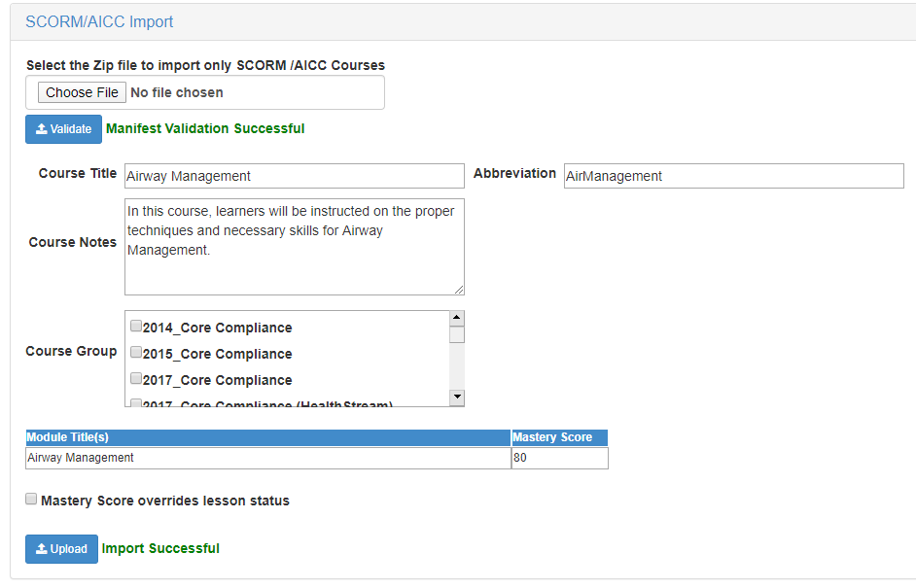Focus the Course Title input field
Screen dimensions: 916x588
point(294,176)
